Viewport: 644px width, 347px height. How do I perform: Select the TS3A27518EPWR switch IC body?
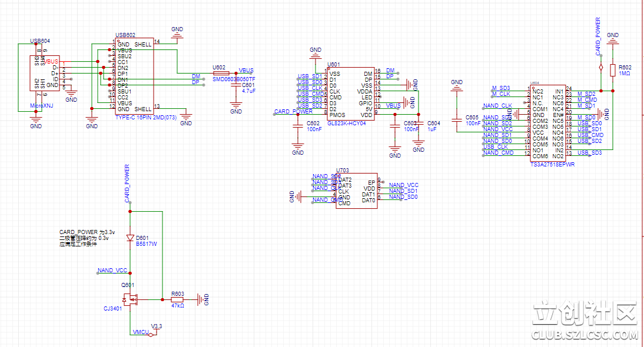547,124
